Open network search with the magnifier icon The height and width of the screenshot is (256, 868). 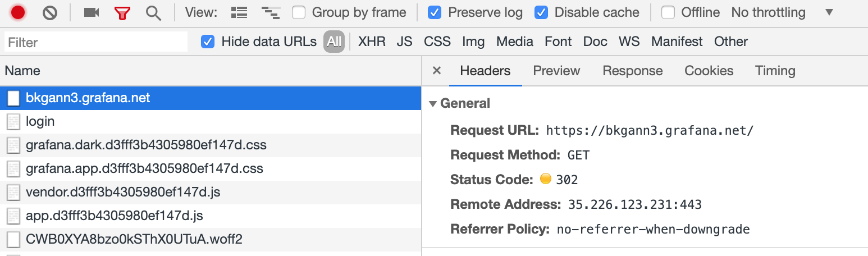[x=153, y=12]
